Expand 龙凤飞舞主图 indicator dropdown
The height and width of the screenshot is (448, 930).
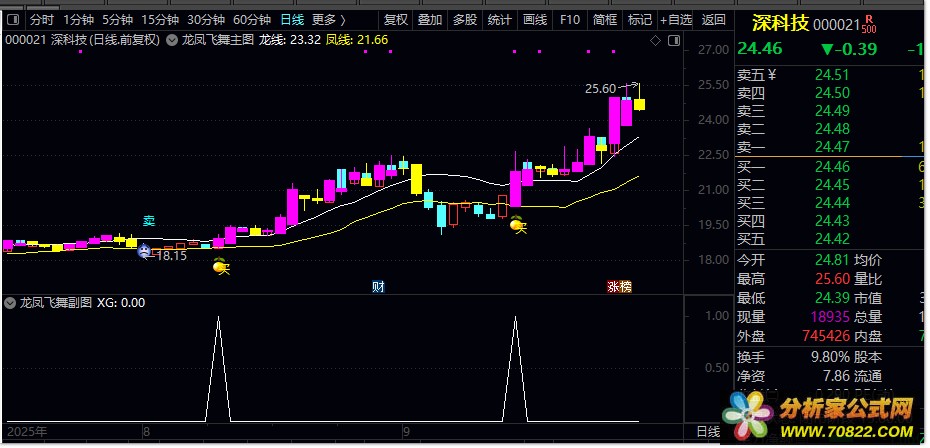pos(172,40)
